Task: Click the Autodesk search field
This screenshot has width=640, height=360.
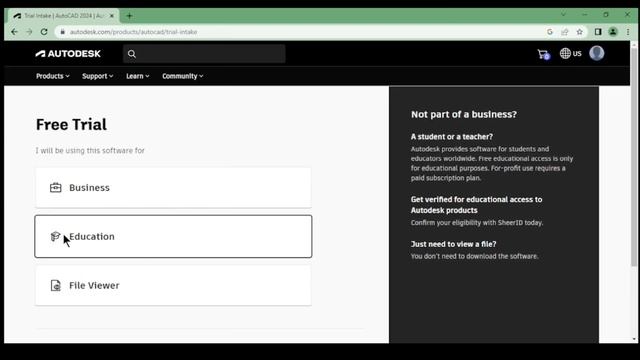Action: tap(204, 54)
